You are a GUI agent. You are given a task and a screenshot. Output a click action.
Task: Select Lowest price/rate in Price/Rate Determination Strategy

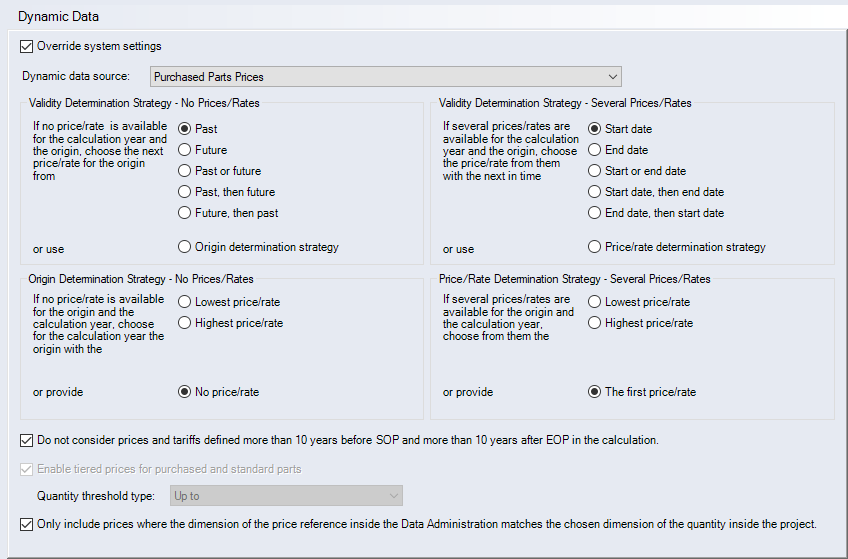click(x=595, y=302)
